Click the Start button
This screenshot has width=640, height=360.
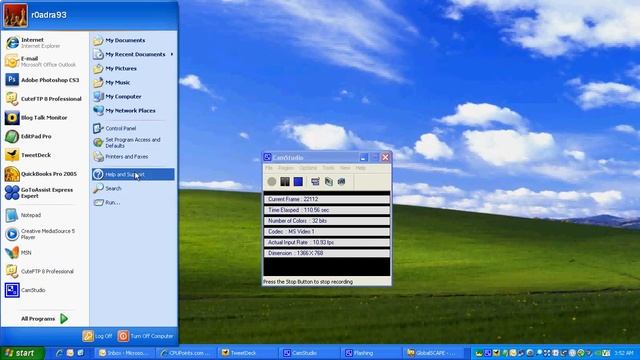pos(22,353)
